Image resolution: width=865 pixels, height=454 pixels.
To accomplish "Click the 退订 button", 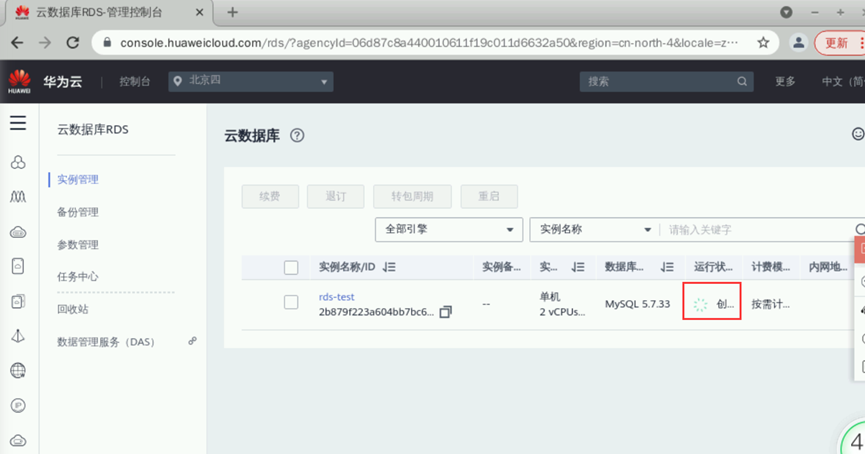I will pos(335,196).
